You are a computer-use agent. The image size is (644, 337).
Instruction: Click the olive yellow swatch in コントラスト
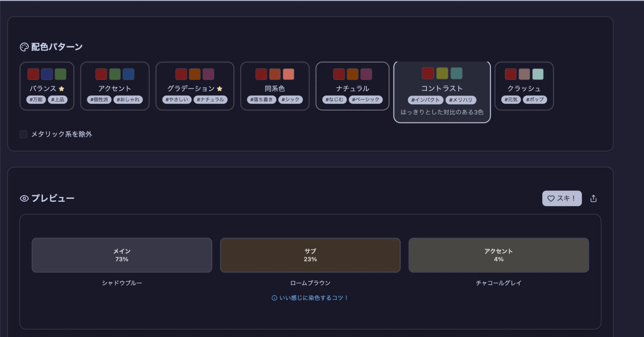[x=442, y=73]
